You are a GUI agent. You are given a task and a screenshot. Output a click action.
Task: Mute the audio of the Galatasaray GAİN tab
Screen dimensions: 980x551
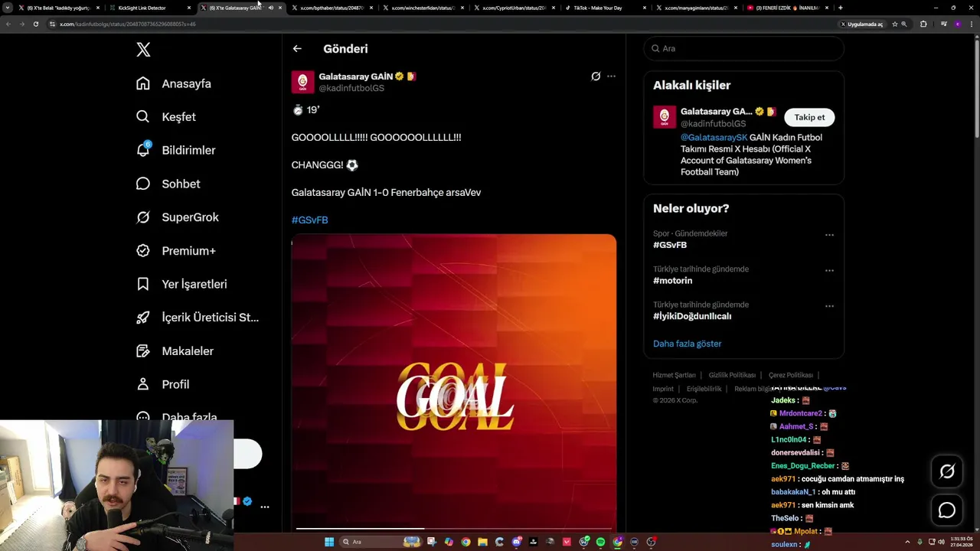click(270, 8)
